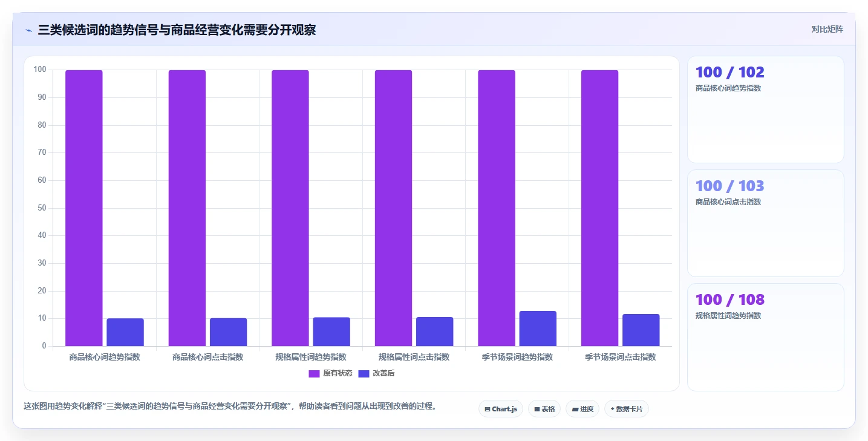This screenshot has height=441, width=868.
Task: Click the Chart.js tag
Action: coord(500,409)
